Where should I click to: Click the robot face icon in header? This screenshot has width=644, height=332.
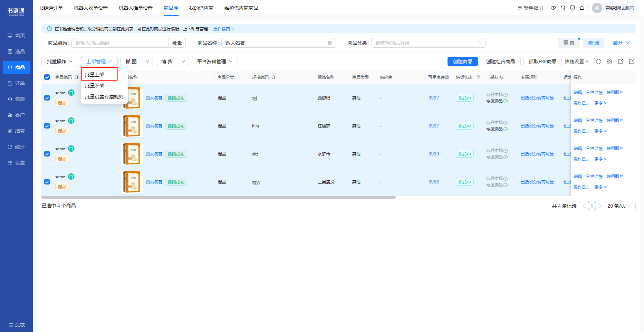573,8
